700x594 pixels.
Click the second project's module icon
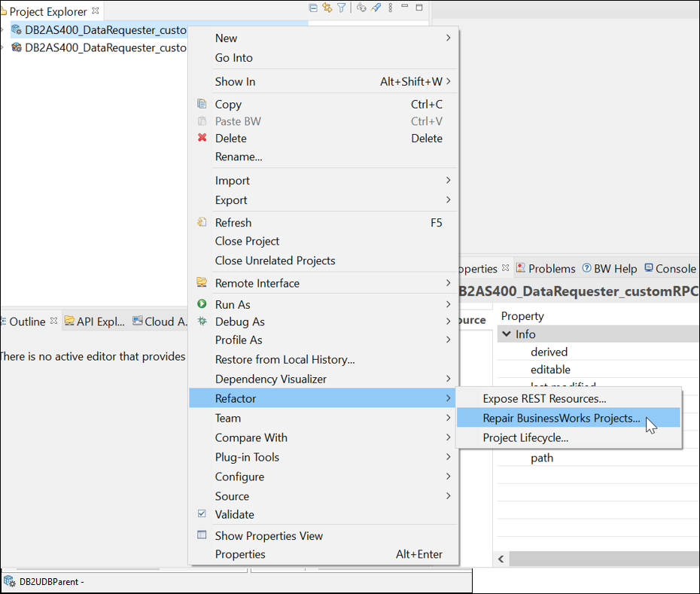[17, 47]
